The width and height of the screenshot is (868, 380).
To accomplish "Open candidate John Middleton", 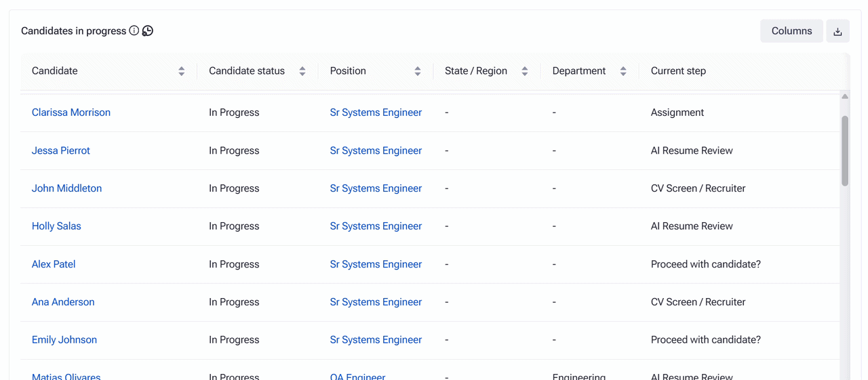I will (66, 188).
